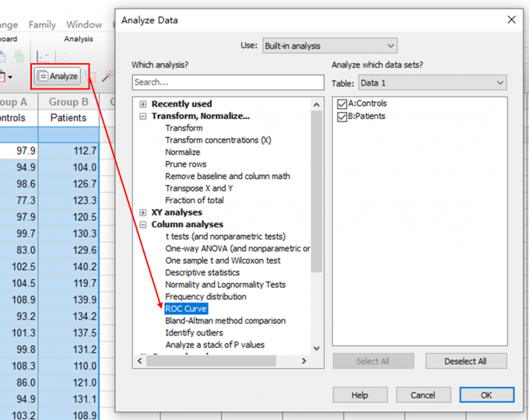
Task: Select ROC Curve in analysis list
Action: 186,309
